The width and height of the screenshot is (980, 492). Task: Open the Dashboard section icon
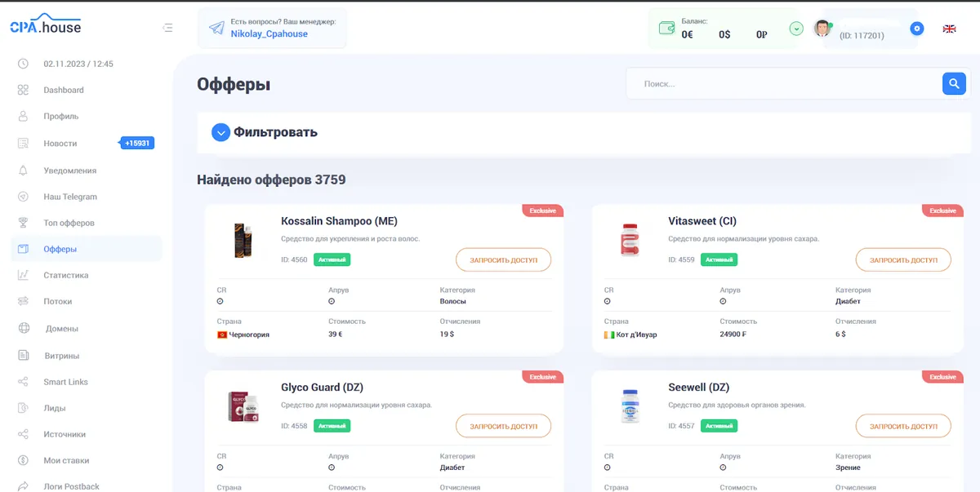(24, 90)
